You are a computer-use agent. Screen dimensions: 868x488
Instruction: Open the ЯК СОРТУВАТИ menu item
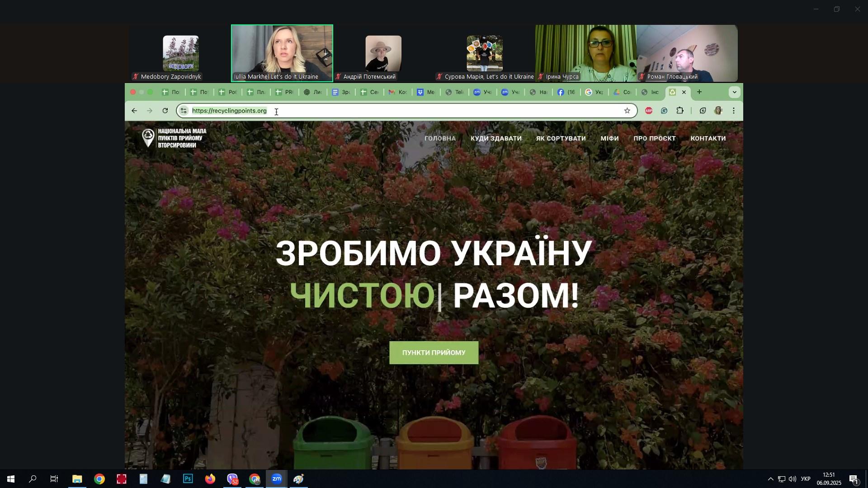tap(561, 139)
